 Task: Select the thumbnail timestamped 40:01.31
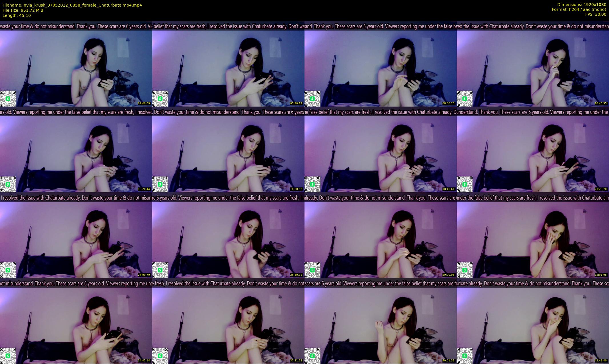[x=380, y=326]
